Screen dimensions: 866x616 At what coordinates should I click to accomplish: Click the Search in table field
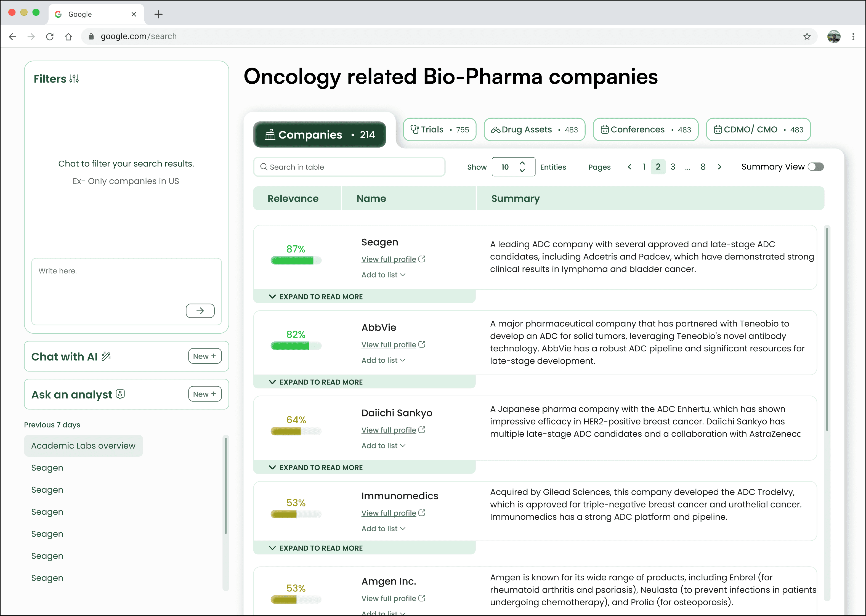click(349, 167)
